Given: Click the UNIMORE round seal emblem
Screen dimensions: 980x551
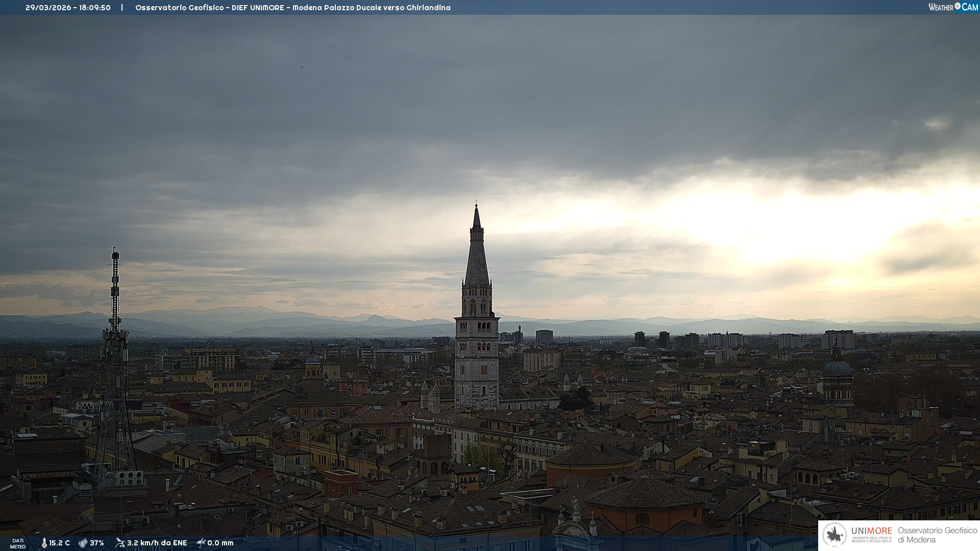Looking at the screenshot, I should point(835,535).
